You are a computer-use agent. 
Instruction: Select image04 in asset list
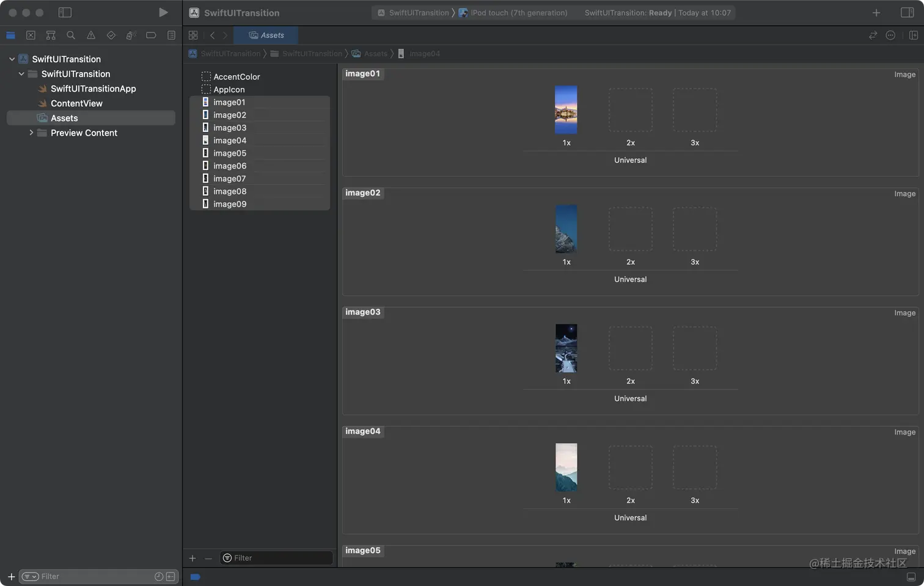coord(260,141)
